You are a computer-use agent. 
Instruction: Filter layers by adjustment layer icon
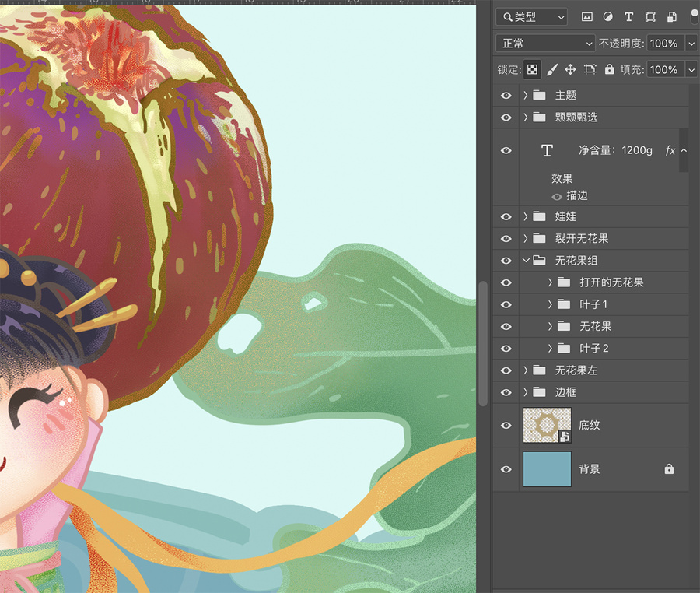607,17
